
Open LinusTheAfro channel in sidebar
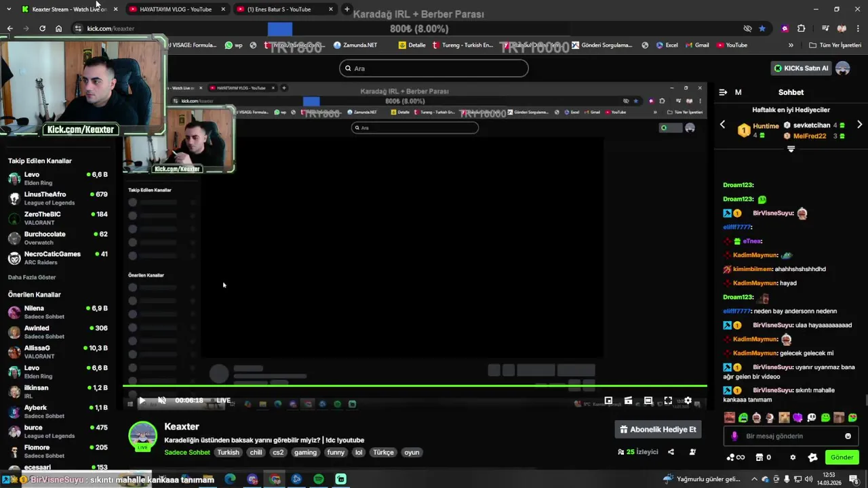58,199
